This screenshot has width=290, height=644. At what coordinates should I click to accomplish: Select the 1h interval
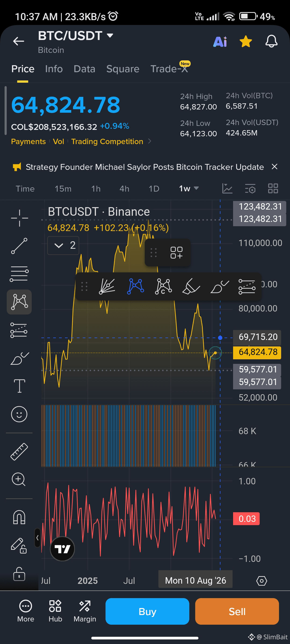click(96, 189)
